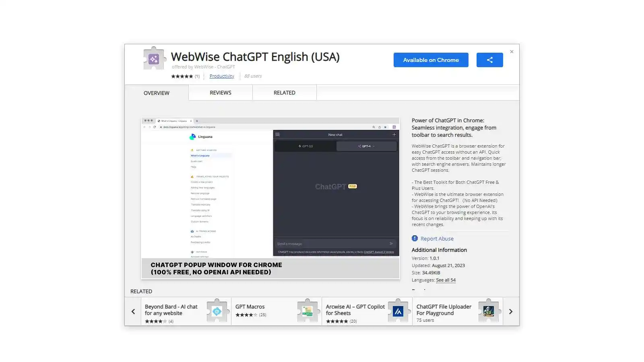Viewport: 644px width, 362px height.
Task: Click the five-star rating in header
Action: coord(182,76)
